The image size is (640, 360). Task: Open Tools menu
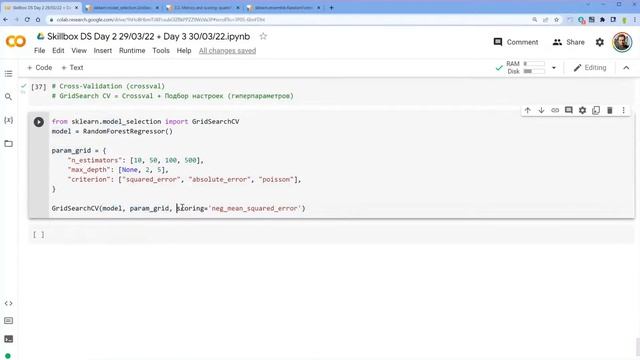pos(161,51)
